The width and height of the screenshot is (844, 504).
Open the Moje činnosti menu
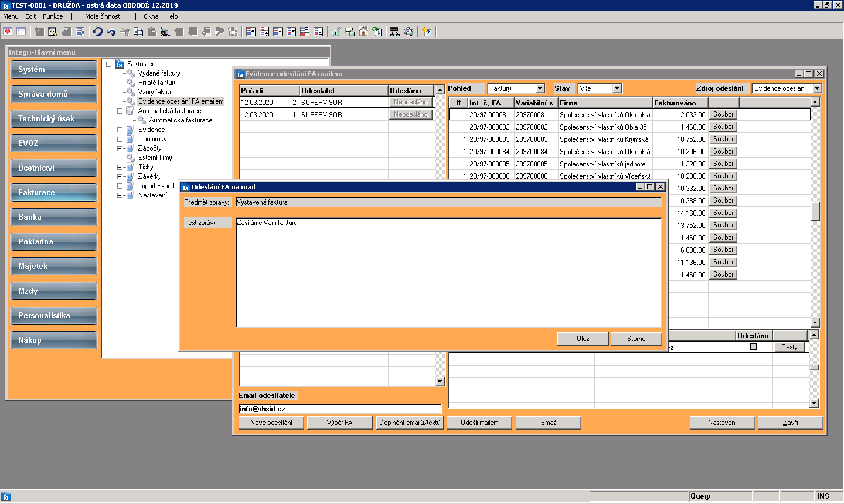[x=103, y=16]
